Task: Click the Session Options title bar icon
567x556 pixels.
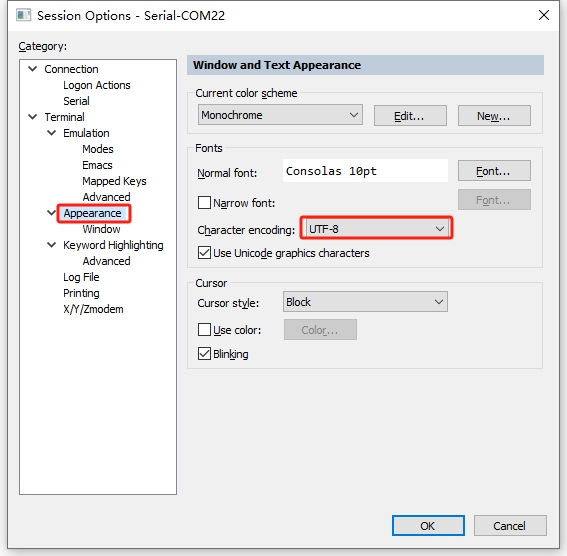Action: click(x=24, y=16)
